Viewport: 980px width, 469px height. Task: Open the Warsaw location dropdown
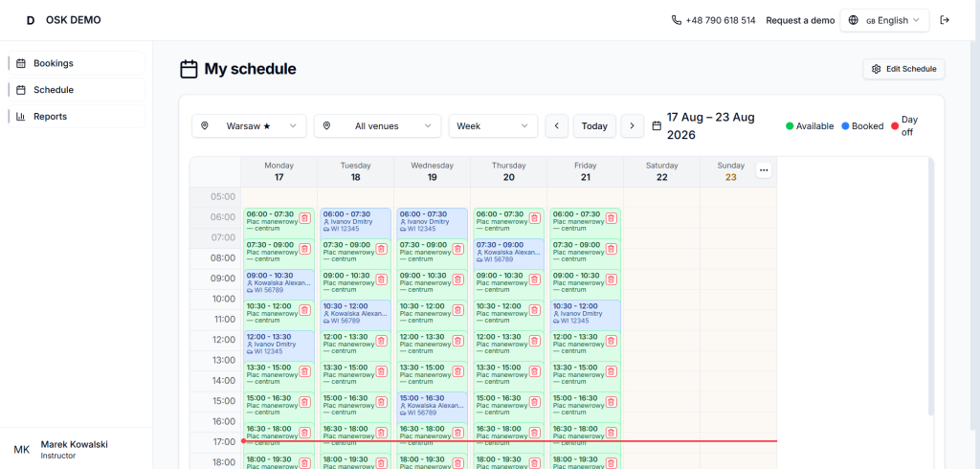pos(249,125)
